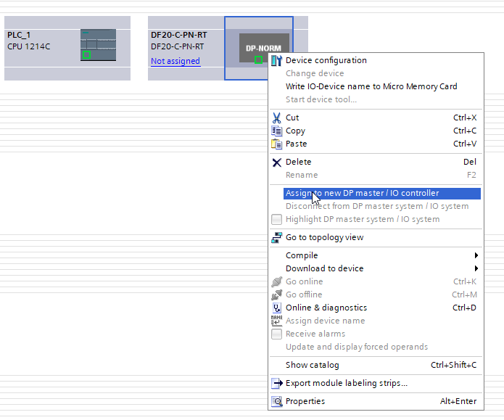Click Update and display forced operands entry
This screenshot has height=420, width=504.
(x=357, y=347)
